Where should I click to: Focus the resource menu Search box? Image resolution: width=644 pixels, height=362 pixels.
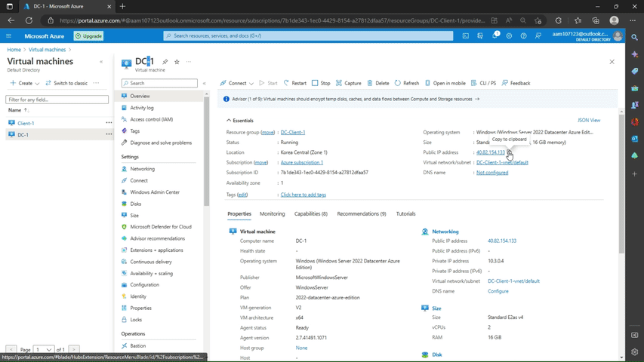(x=159, y=83)
